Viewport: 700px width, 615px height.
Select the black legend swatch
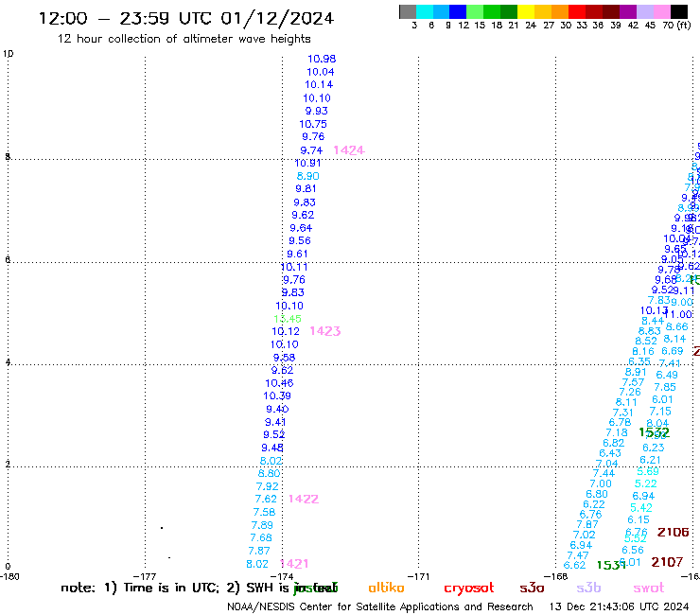pyautogui.click(x=678, y=11)
